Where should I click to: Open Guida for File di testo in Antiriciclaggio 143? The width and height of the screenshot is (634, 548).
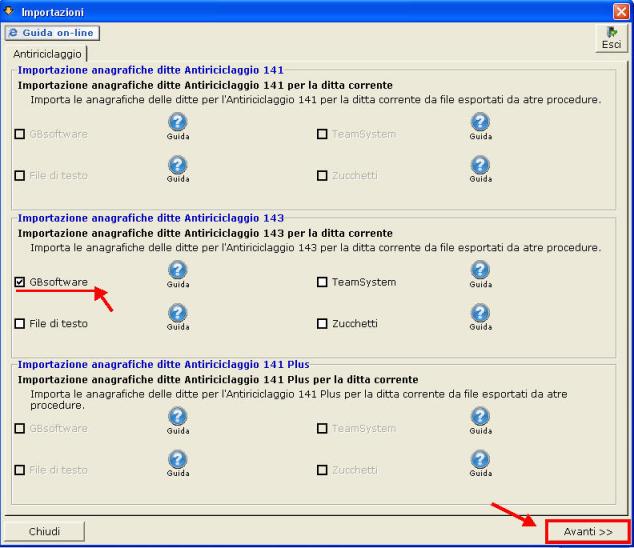pos(178,317)
